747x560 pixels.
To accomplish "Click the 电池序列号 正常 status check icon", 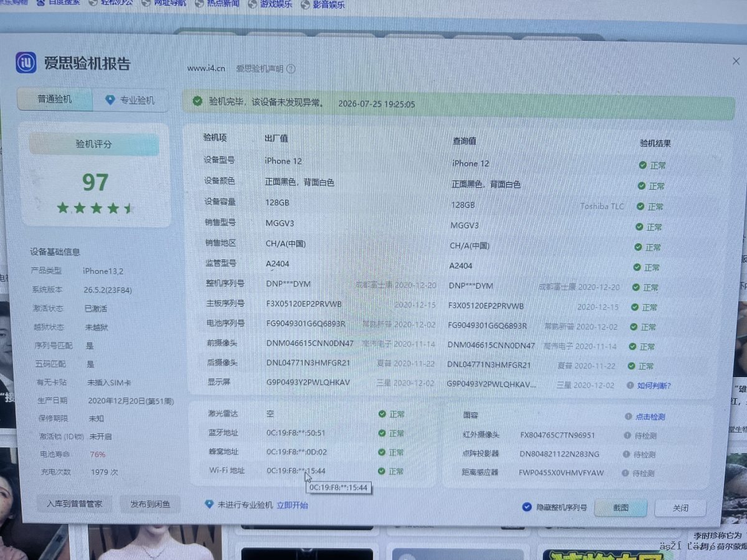I will click(633, 327).
